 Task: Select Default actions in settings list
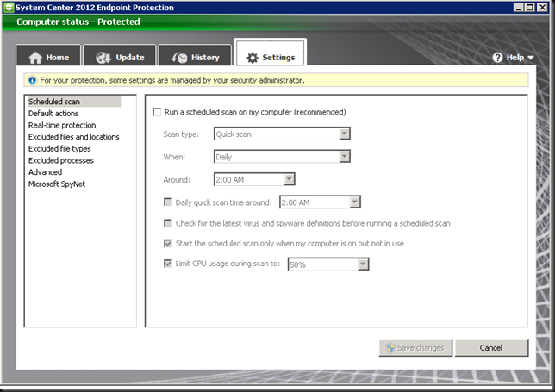coord(53,114)
